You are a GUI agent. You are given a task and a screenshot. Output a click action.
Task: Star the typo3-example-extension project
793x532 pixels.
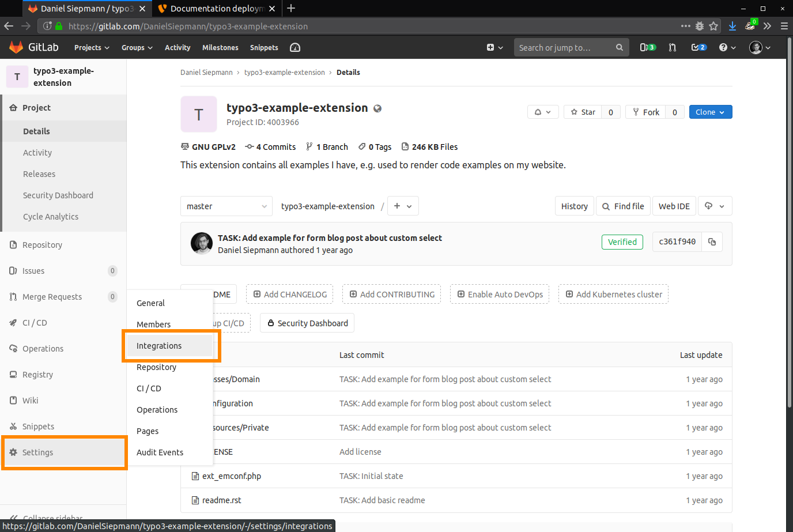click(583, 112)
